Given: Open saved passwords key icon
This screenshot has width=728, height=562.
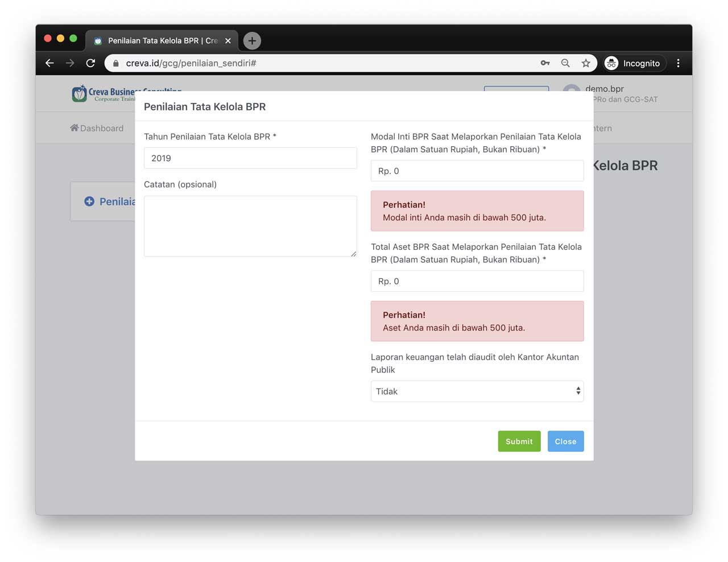Looking at the screenshot, I should (x=545, y=63).
